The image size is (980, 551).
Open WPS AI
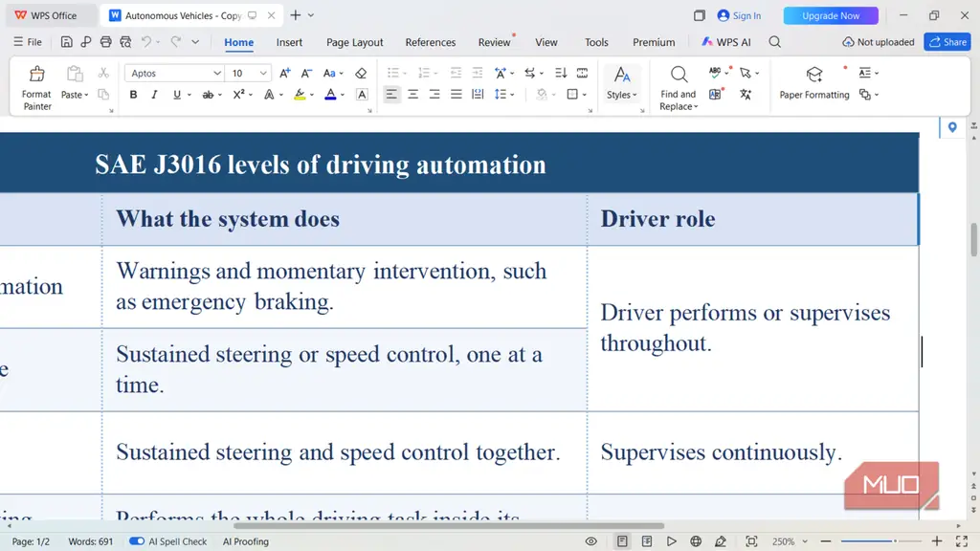725,42
